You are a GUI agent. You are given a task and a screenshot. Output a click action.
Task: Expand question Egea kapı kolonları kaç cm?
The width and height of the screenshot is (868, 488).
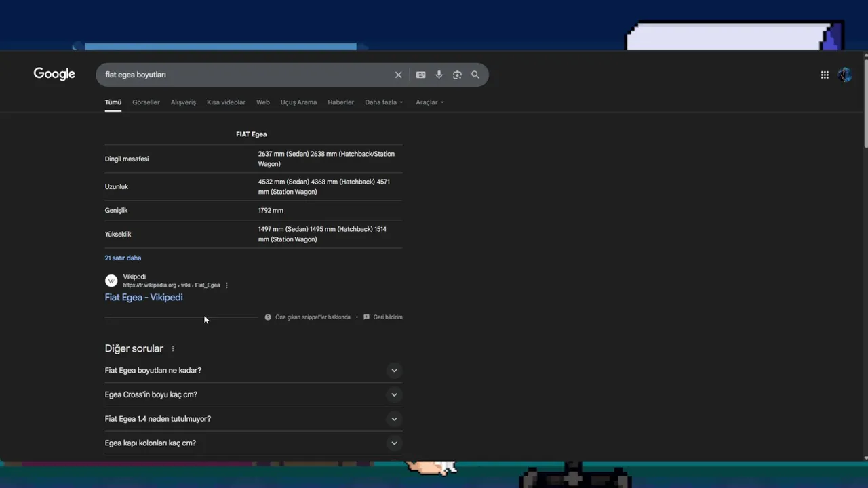(254, 443)
